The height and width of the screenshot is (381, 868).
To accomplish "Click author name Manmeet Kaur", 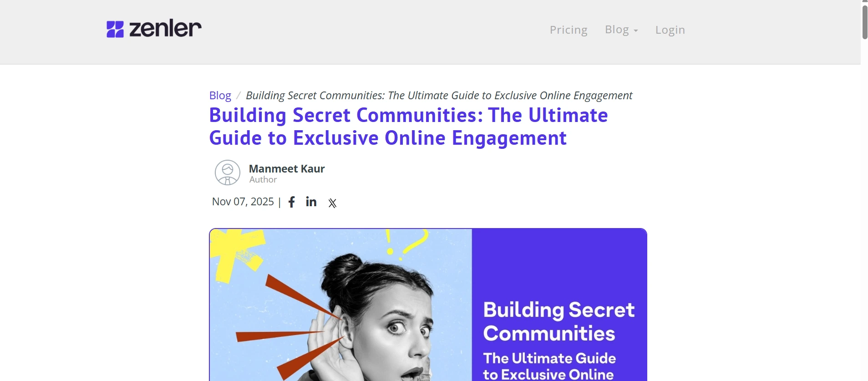I will tap(287, 169).
